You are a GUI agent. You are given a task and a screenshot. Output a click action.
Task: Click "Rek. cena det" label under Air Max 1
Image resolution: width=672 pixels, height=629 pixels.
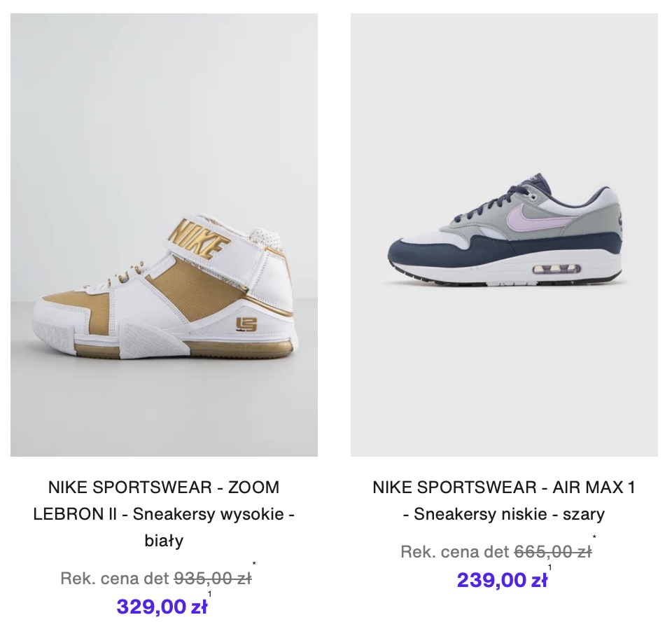(x=455, y=552)
